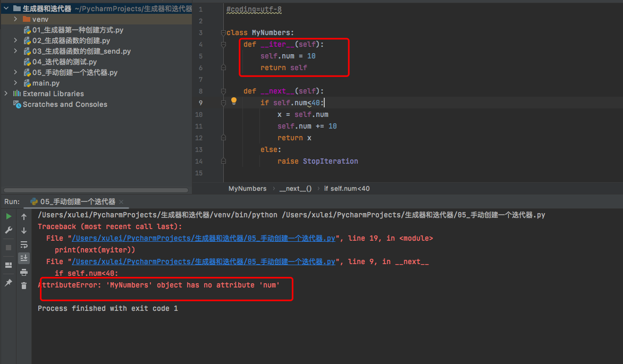
Task: Select Scratches and Consoles icon
Action: (16, 104)
